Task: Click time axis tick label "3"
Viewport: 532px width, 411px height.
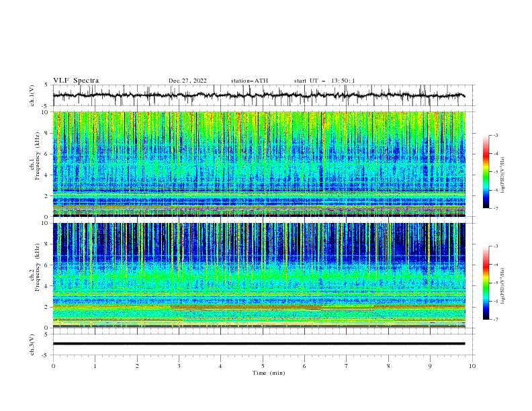Action: (179, 366)
